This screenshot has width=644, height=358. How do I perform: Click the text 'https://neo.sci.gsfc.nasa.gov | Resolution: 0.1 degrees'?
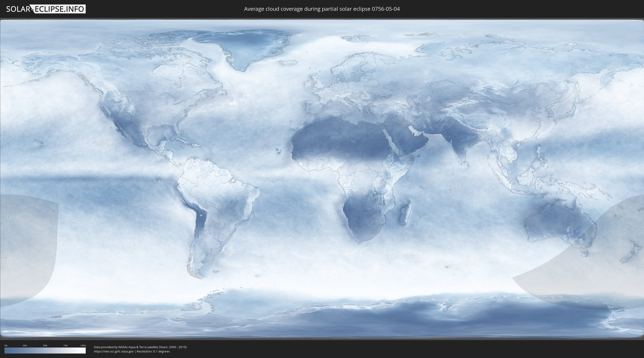(132, 352)
